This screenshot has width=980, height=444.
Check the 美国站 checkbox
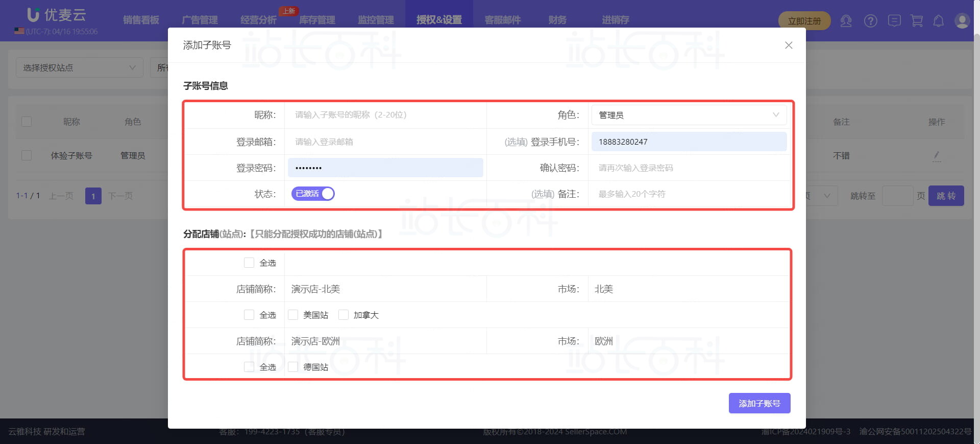click(x=293, y=315)
